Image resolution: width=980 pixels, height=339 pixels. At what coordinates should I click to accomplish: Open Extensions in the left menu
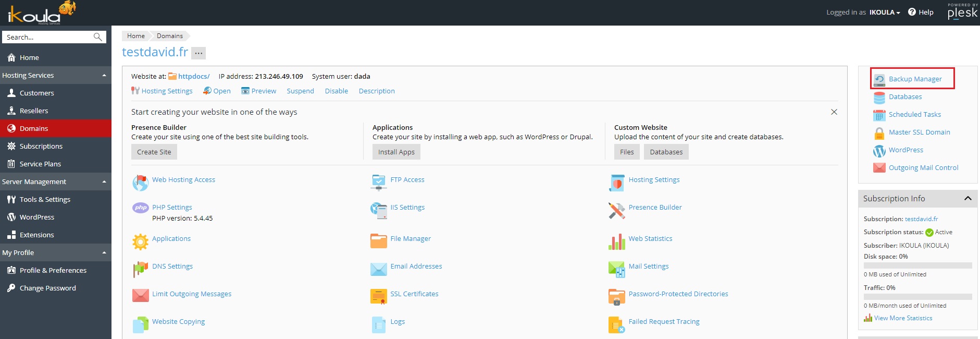(x=56, y=235)
